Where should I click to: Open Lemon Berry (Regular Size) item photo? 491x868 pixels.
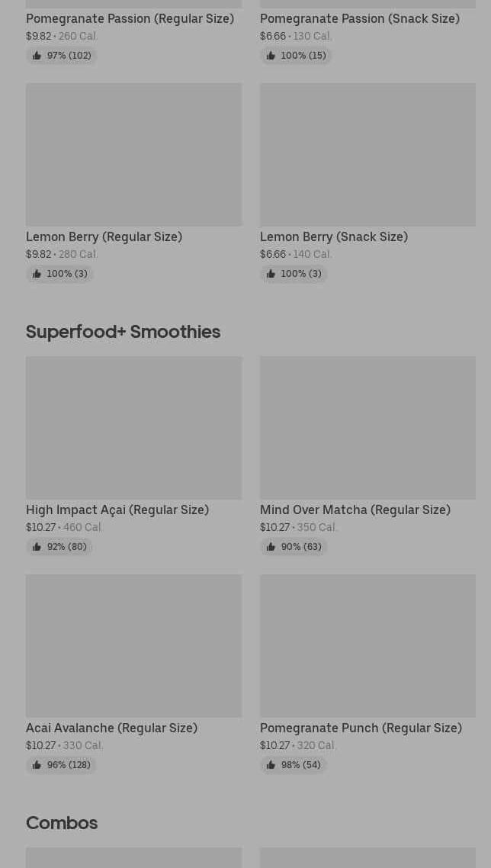133,154
